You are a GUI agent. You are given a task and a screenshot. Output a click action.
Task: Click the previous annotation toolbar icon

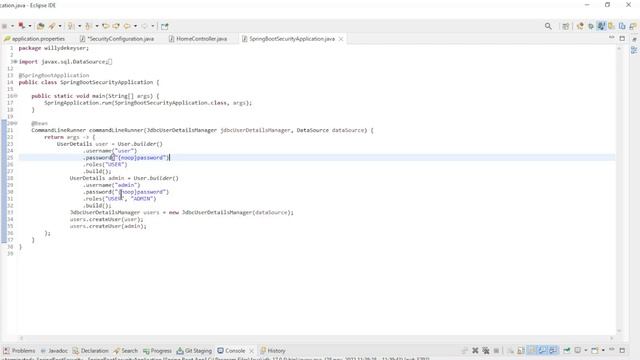pos(88,26)
